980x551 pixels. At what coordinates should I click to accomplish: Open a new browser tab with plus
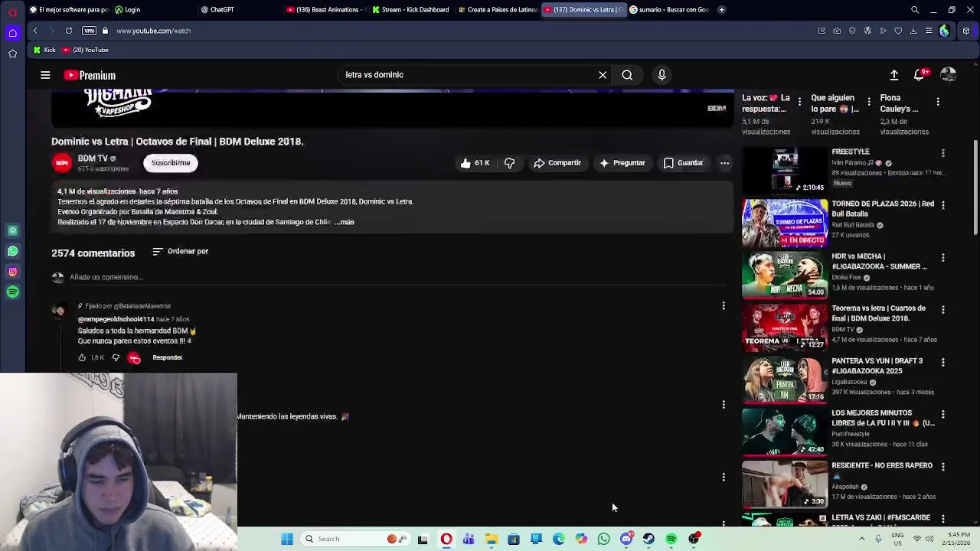point(721,10)
